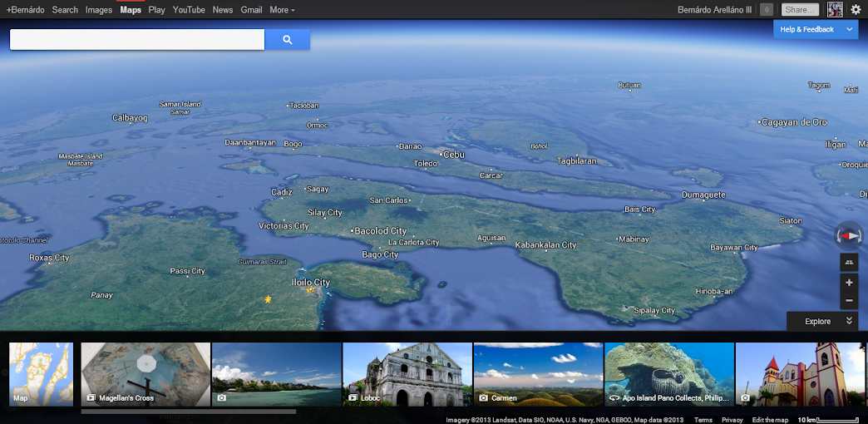Click the Toledo label
Image resolution: width=868 pixels, height=424 pixels.
[x=426, y=164]
